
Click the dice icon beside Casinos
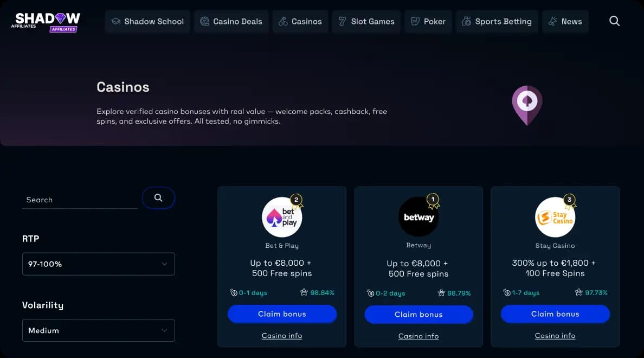282,21
